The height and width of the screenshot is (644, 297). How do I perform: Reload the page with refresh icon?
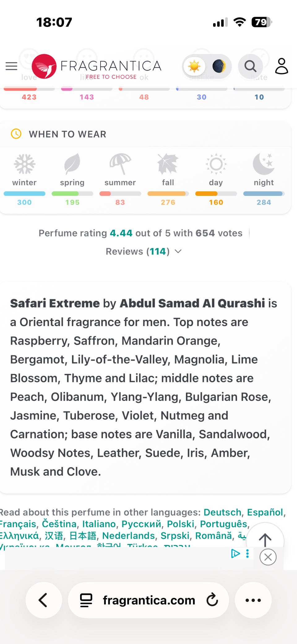coord(212,600)
